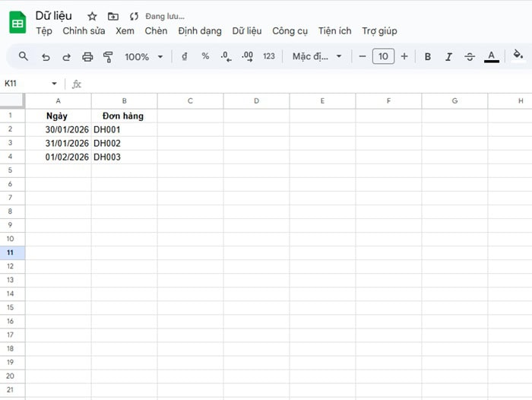Expand the Mặc định font dropdown
532x400 pixels.
pyautogui.click(x=317, y=56)
